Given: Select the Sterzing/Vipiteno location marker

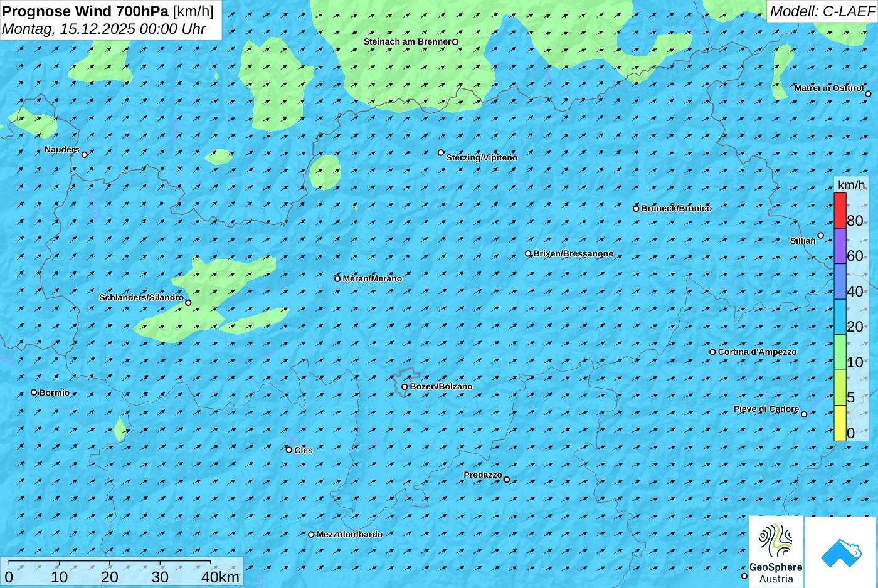Looking at the screenshot, I should tap(441, 152).
